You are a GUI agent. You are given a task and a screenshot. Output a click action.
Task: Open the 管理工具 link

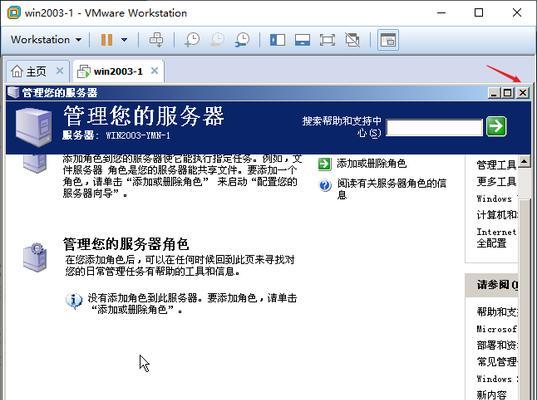(x=496, y=165)
